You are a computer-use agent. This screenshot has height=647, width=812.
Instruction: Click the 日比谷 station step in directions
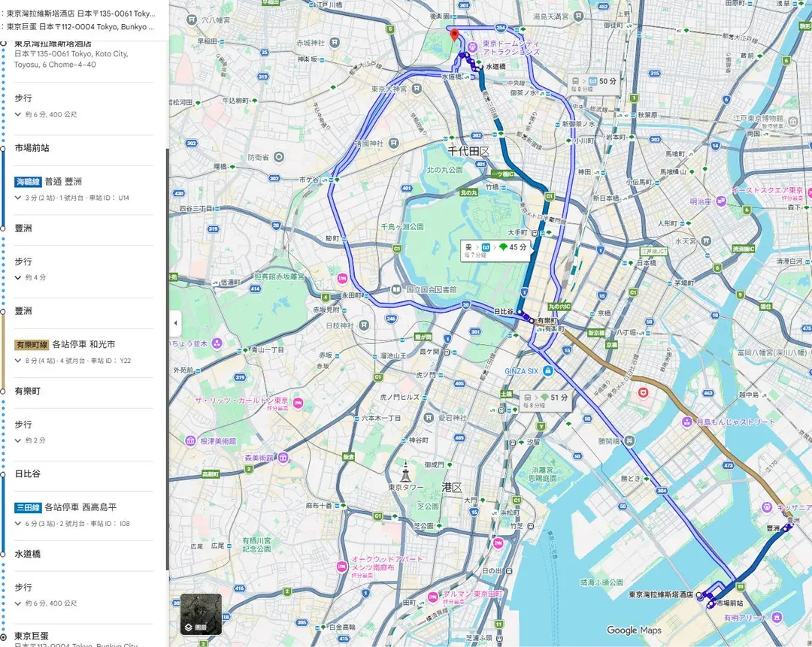tap(28, 474)
